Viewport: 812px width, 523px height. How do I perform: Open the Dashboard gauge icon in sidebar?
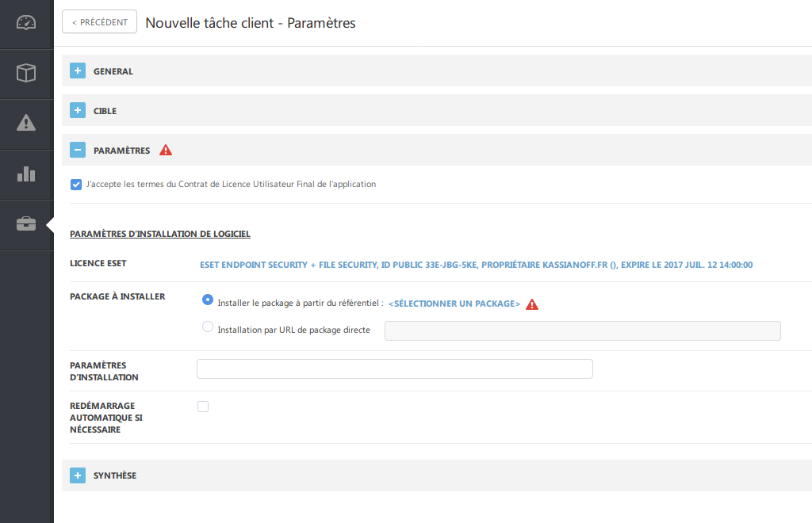(26, 22)
